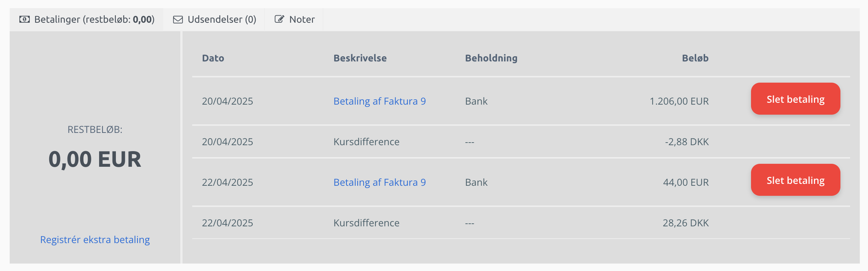Click the 1.206,00 EUR amount cell
Screen dimensions: 868x271
(679, 101)
